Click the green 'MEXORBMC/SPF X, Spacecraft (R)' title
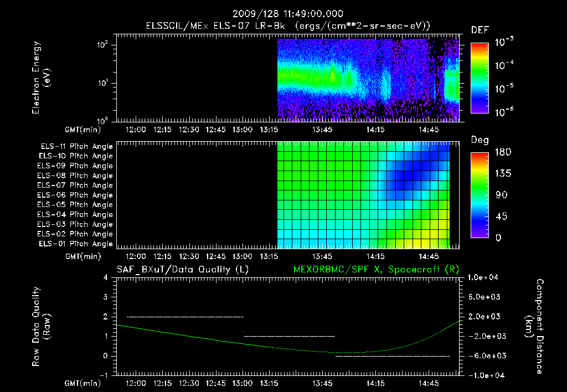Screen dimensions: 567x392 [x=376, y=270]
